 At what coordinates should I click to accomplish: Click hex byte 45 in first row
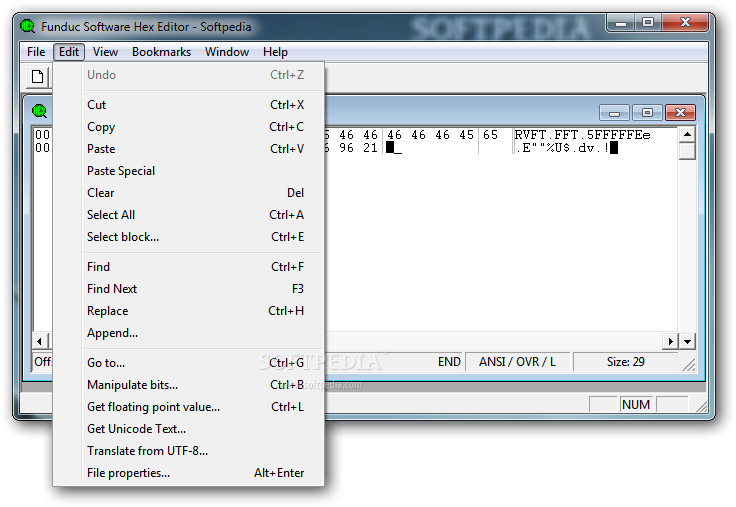pyautogui.click(x=467, y=135)
